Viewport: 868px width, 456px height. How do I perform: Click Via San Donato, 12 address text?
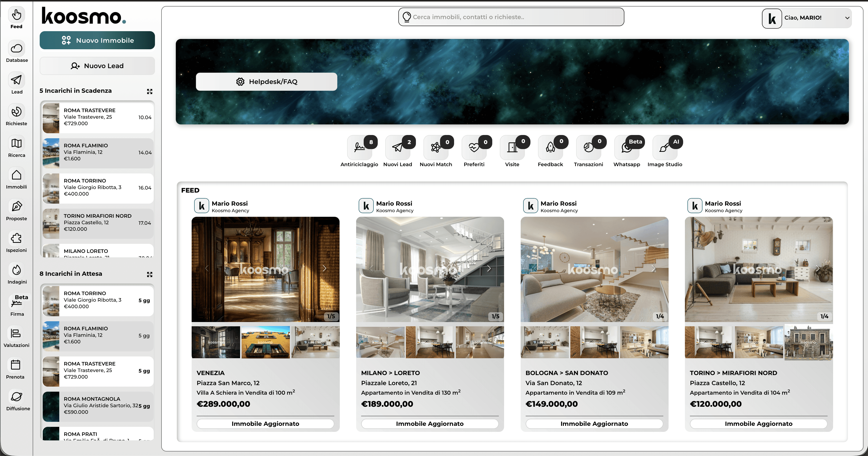point(554,383)
